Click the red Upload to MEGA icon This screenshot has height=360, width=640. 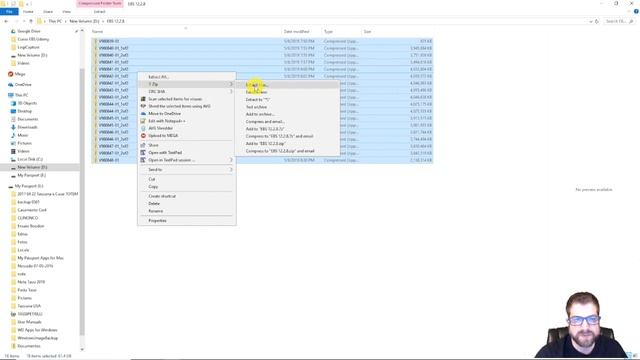click(x=143, y=136)
